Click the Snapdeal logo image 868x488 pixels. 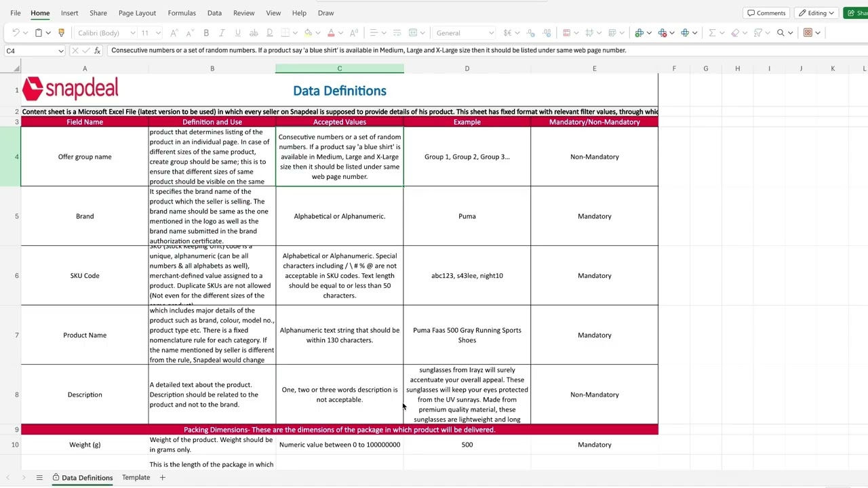click(x=71, y=88)
